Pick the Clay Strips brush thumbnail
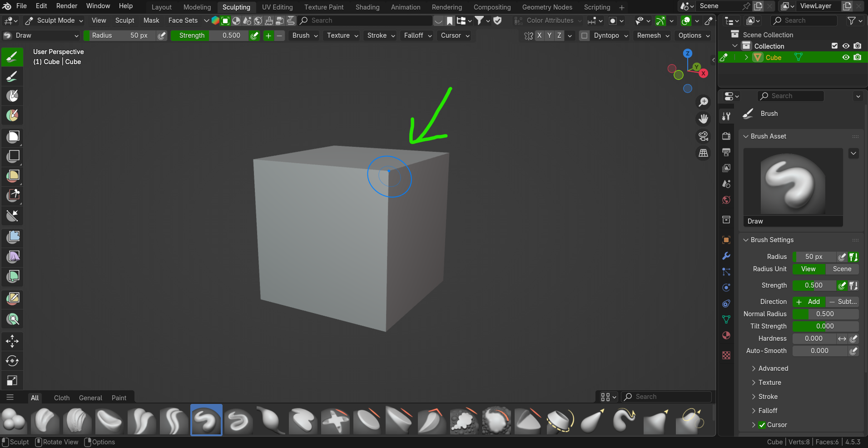 point(77,420)
